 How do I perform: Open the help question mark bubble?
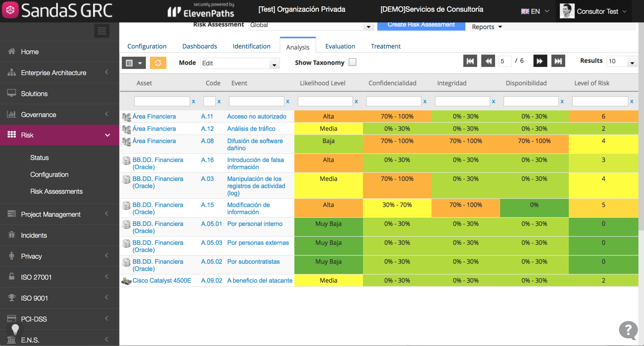tap(628, 330)
